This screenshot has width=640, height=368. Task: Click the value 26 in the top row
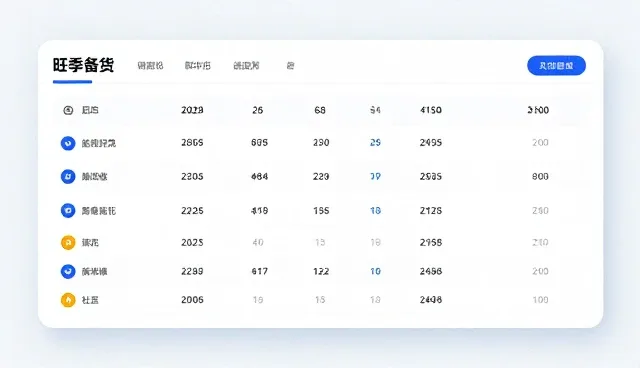click(x=258, y=110)
